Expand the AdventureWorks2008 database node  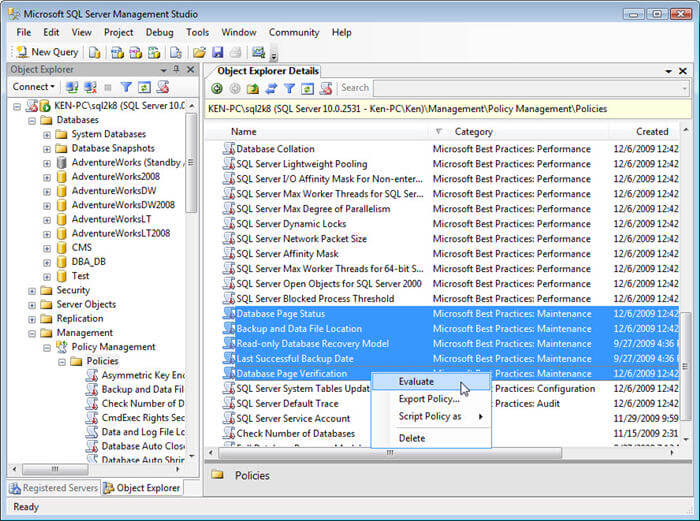47,176
